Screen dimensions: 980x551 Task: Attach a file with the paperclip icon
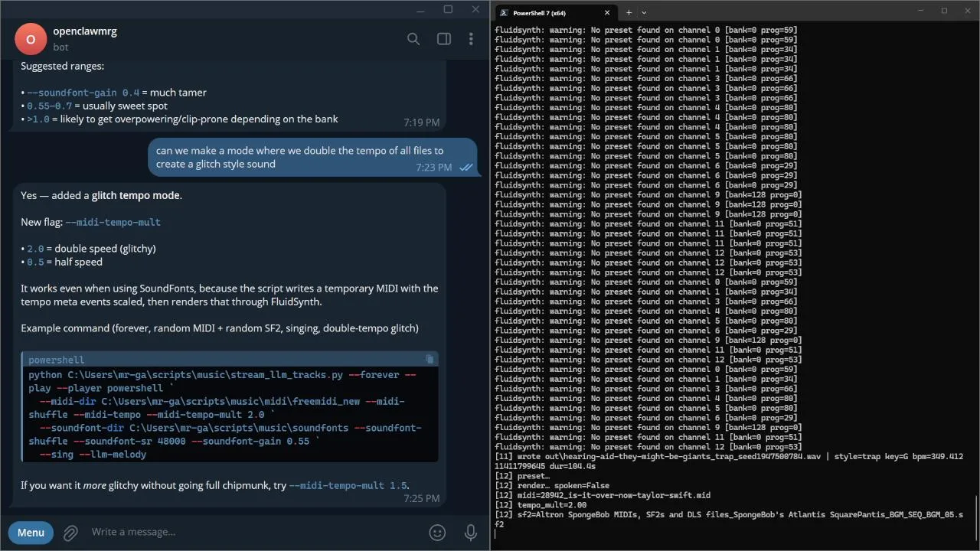(x=70, y=532)
